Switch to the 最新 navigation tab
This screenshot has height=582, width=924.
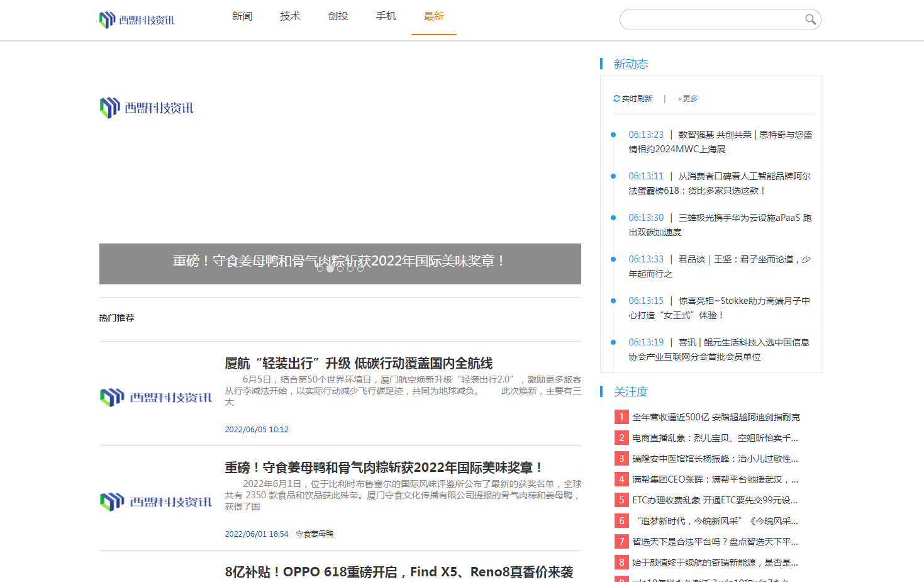click(x=434, y=16)
